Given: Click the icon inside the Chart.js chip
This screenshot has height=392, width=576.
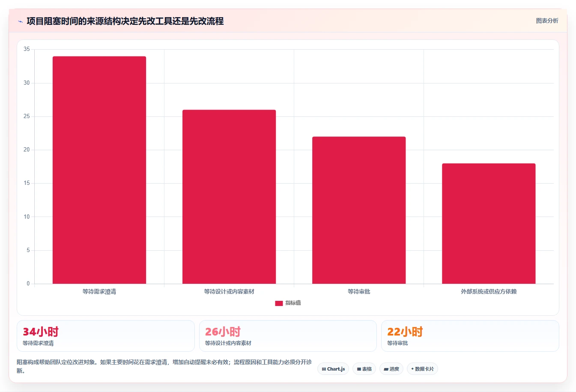Looking at the screenshot, I should (x=324, y=369).
